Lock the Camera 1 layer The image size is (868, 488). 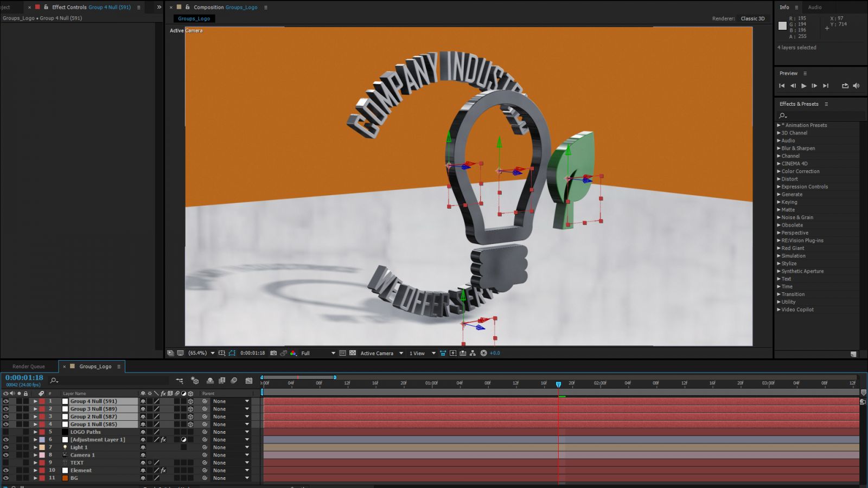[x=26, y=455]
